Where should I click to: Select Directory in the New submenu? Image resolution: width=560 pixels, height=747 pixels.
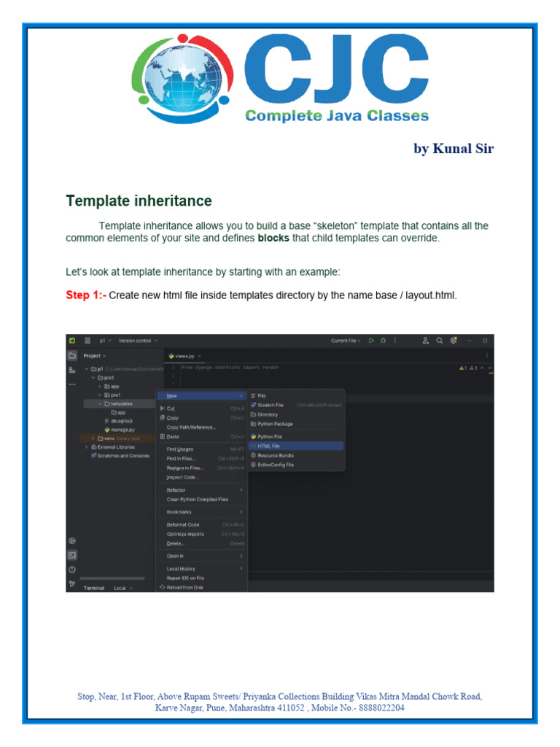pos(296,415)
